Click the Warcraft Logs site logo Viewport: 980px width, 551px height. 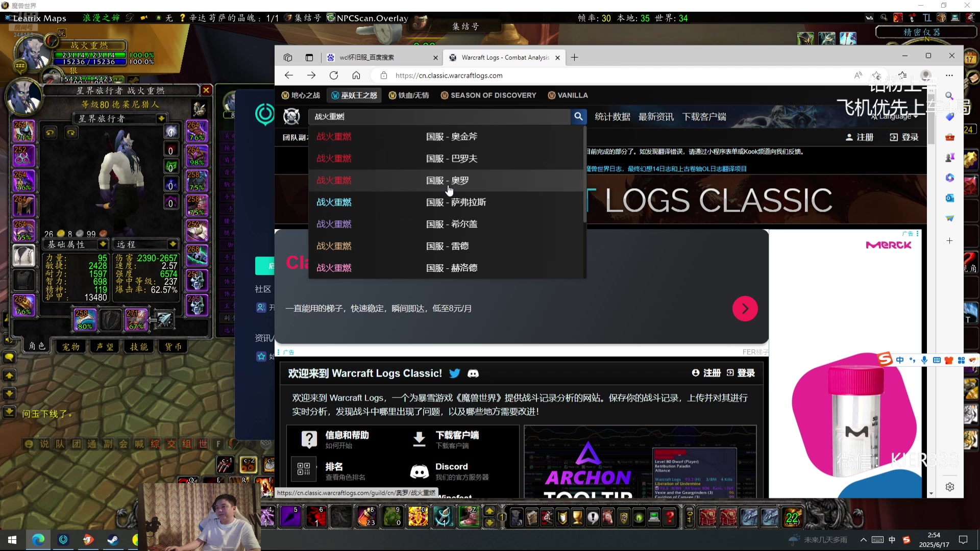291,117
